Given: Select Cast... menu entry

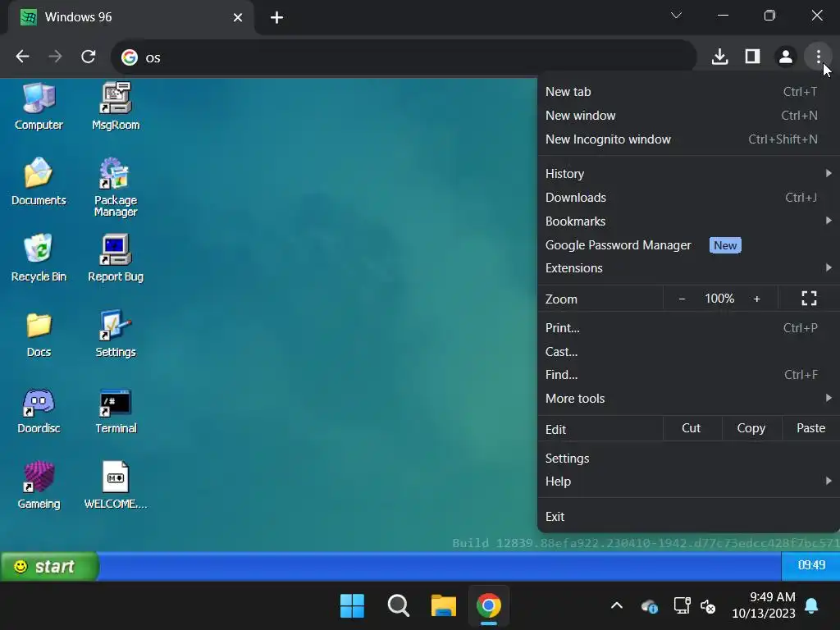Looking at the screenshot, I should tap(688, 351).
